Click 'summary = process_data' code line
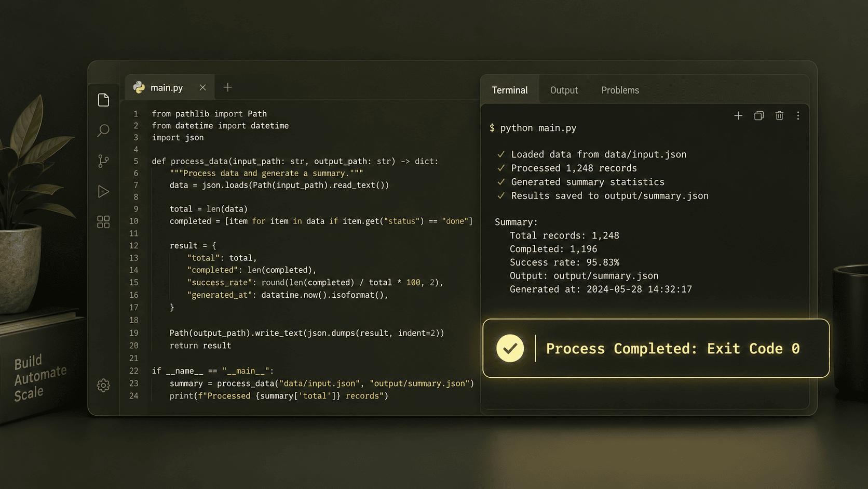The height and width of the screenshot is (489, 868). coord(322,383)
